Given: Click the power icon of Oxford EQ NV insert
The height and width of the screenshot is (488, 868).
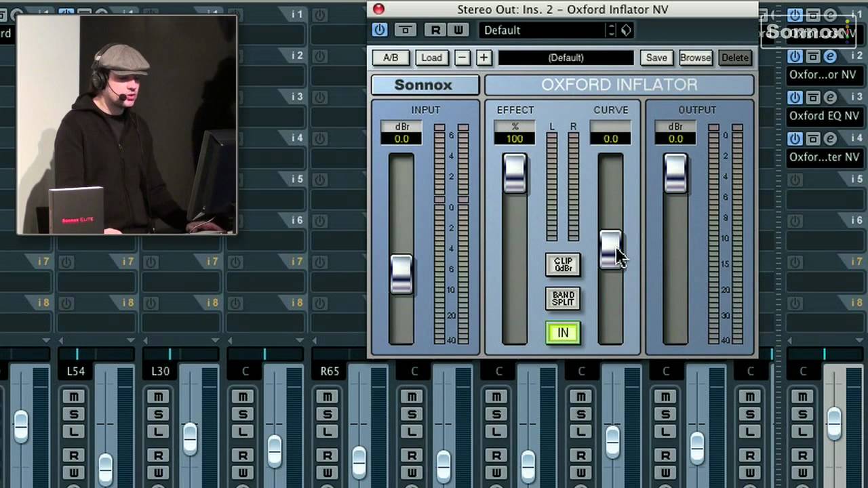Looking at the screenshot, I should [x=795, y=98].
